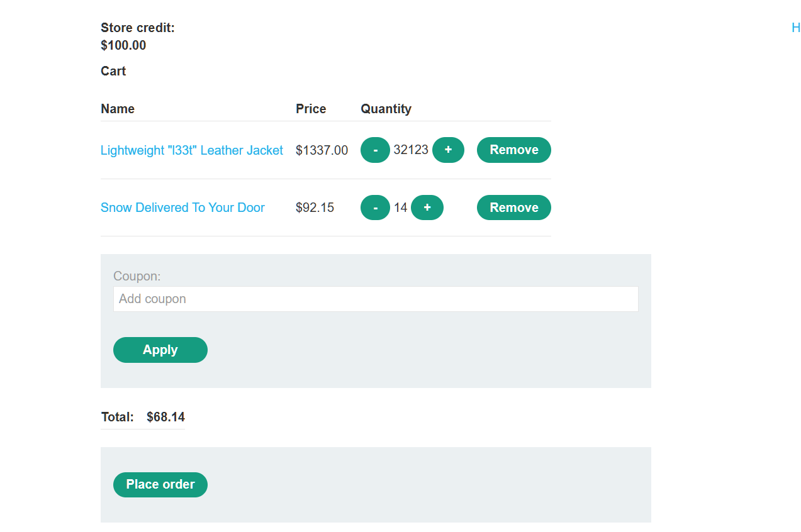Click the $68.14 total amount

coord(165,417)
